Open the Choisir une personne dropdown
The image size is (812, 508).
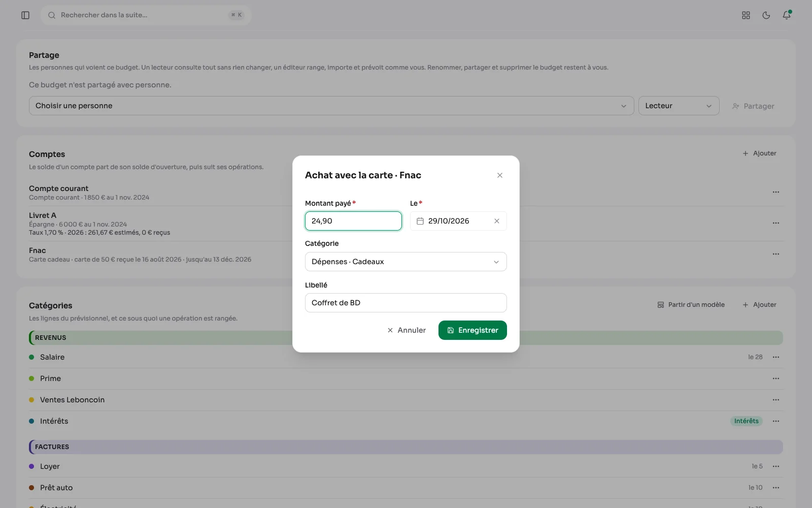coord(331,106)
